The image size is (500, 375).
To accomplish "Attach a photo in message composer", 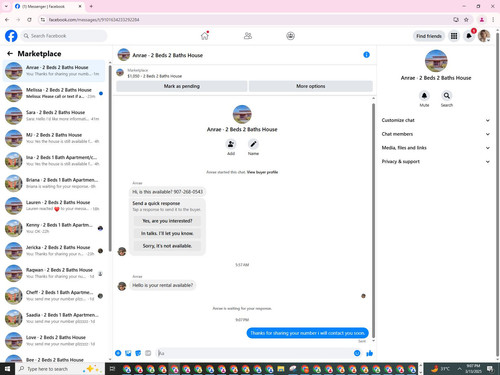I will click(x=128, y=353).
